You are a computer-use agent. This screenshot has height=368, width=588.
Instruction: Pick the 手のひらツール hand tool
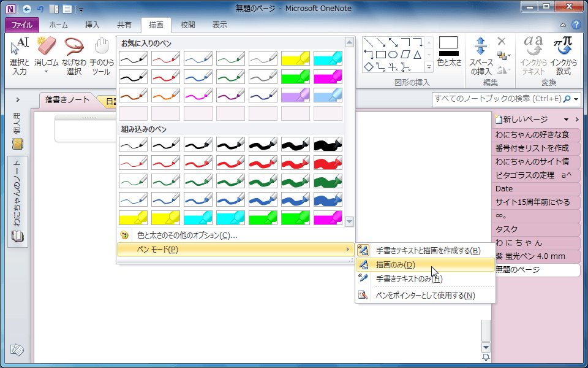pyautogui.click(x=101, y=56)
